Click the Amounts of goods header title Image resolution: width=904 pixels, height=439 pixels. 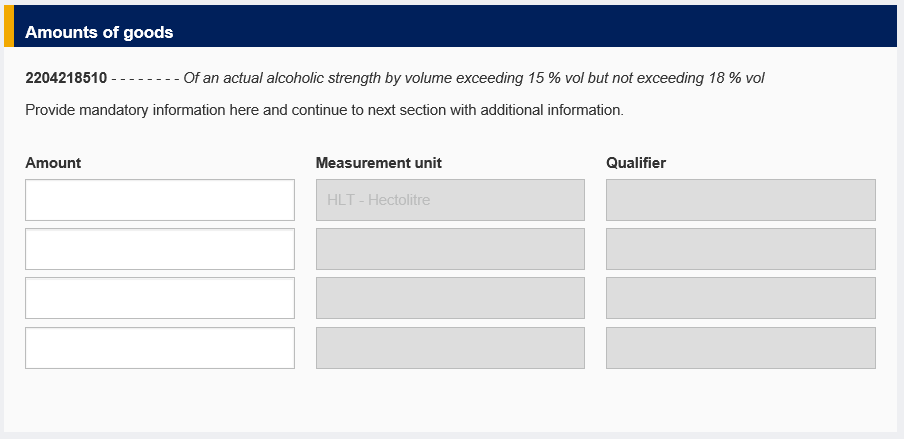[99, 32]
